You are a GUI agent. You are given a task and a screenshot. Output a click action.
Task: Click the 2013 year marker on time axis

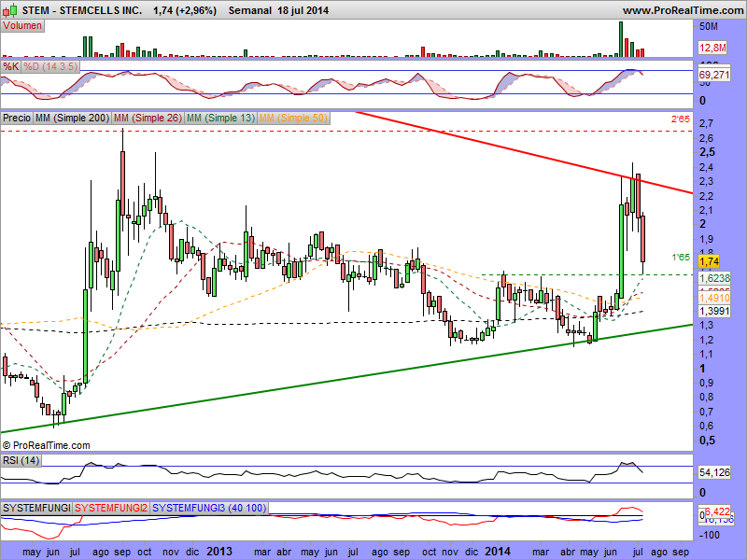(219, 552)
